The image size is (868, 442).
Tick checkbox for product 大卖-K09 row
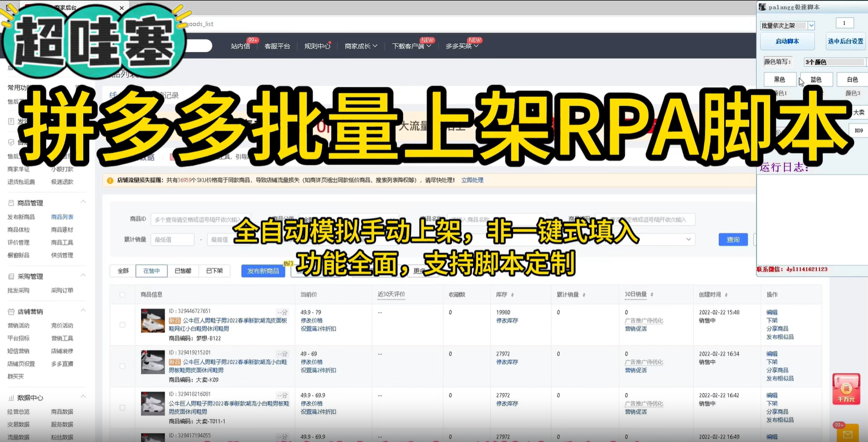[x=122, y=366]
